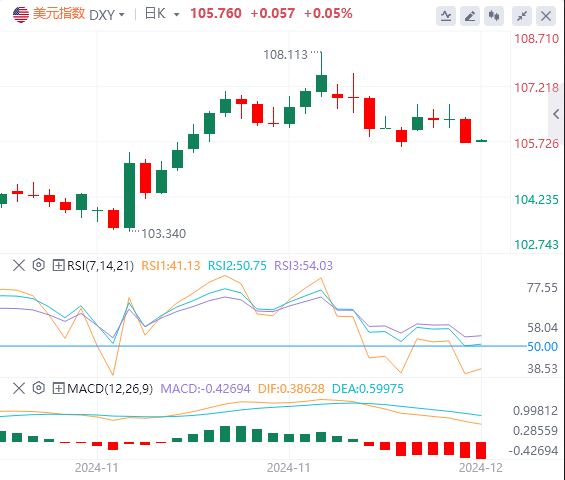Viewport: 565px width, 480px height.
Task: Remove the RSI indicator panel
Action: tap(19, 265)
